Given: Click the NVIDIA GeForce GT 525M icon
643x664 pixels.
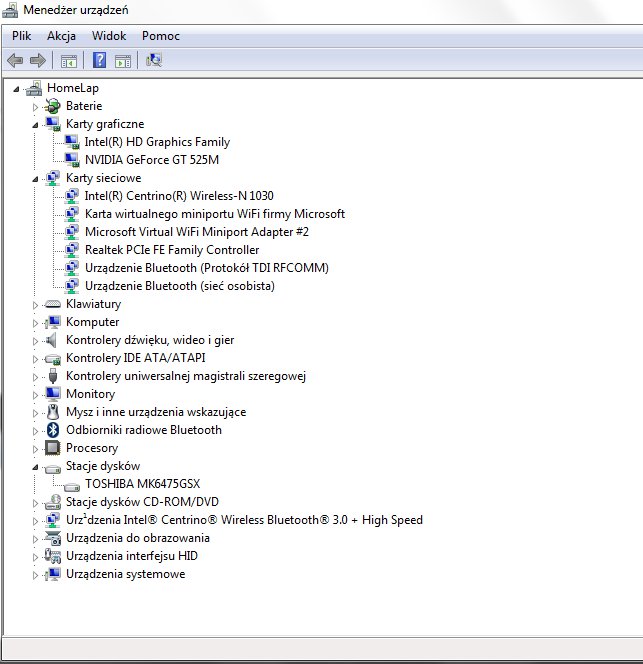Looking at the screenshot, I should (x=72, y=160).
